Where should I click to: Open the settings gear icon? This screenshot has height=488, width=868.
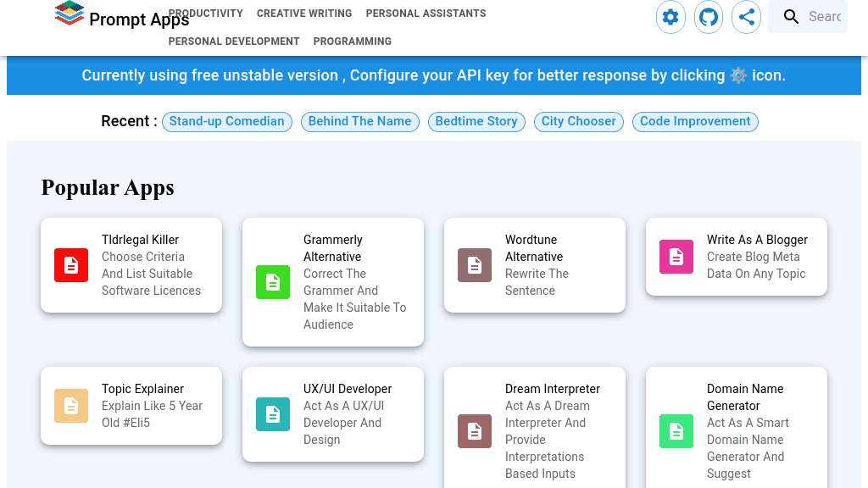click(670, 17)
